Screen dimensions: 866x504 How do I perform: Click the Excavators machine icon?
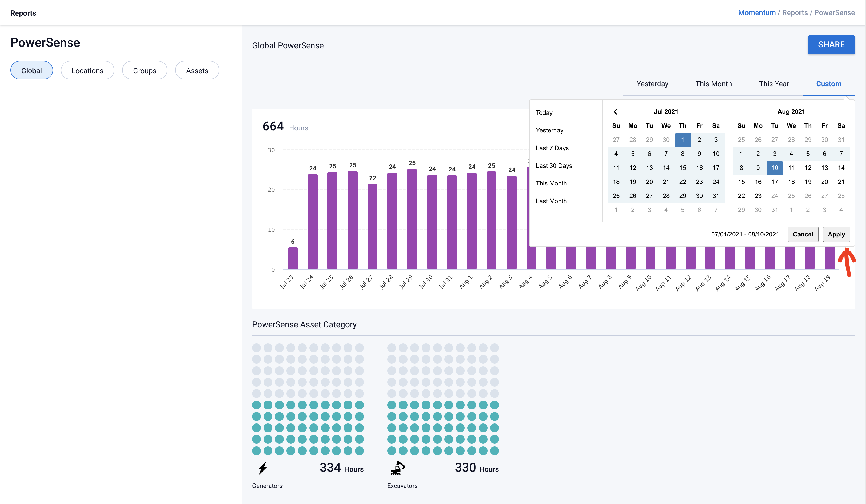(x=398, y=468)
